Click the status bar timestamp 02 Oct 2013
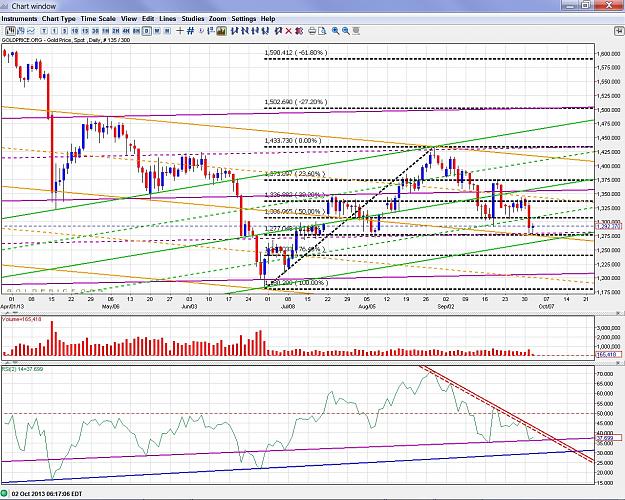This screenshot has width=625, height=500. 47,494
